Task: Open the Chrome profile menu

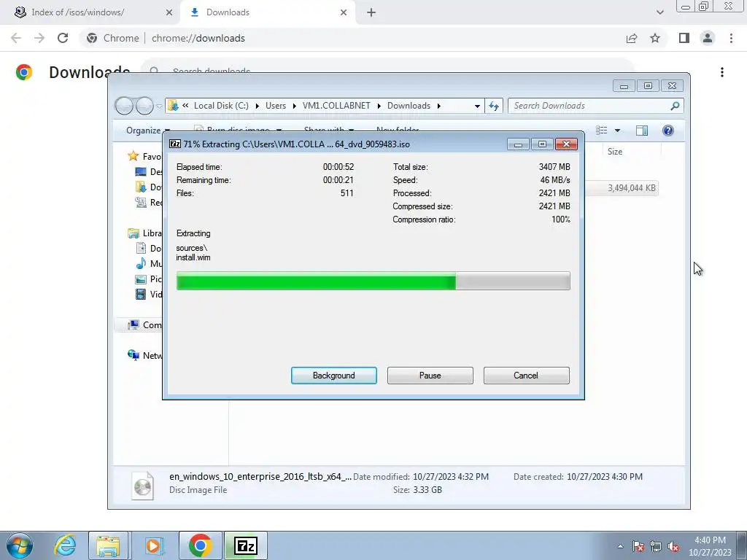Action: [708, 38]
